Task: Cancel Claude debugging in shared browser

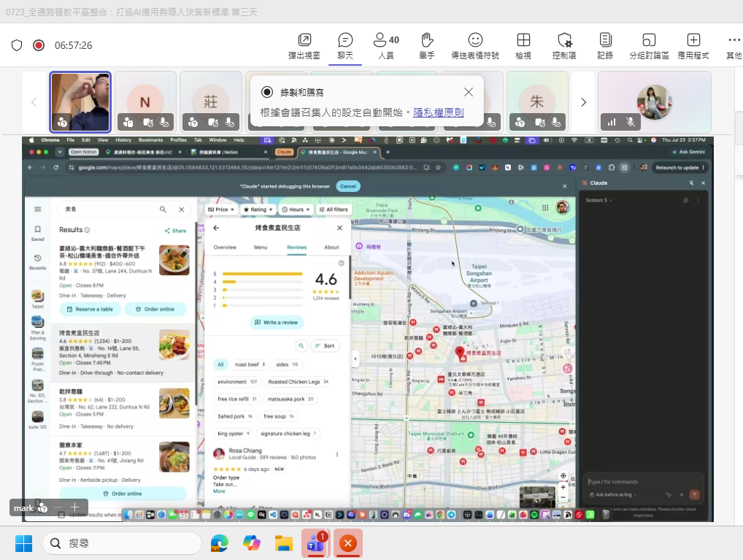Action: [348, 186]
